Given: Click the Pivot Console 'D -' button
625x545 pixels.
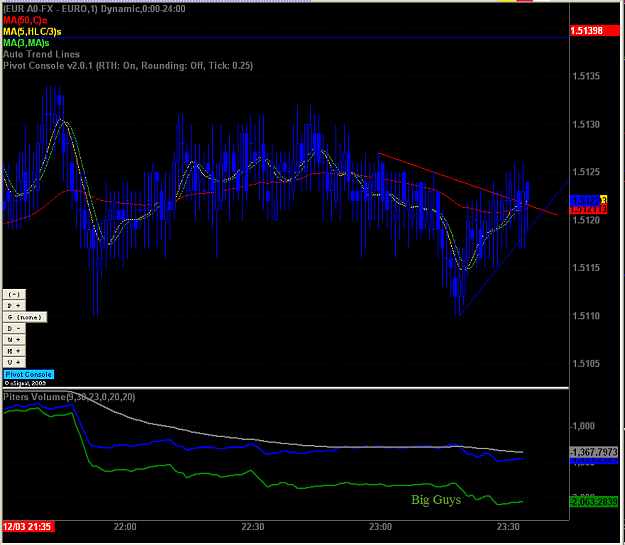Looking at the screenshot, I should pyautogui.click(x=14, y=328).
